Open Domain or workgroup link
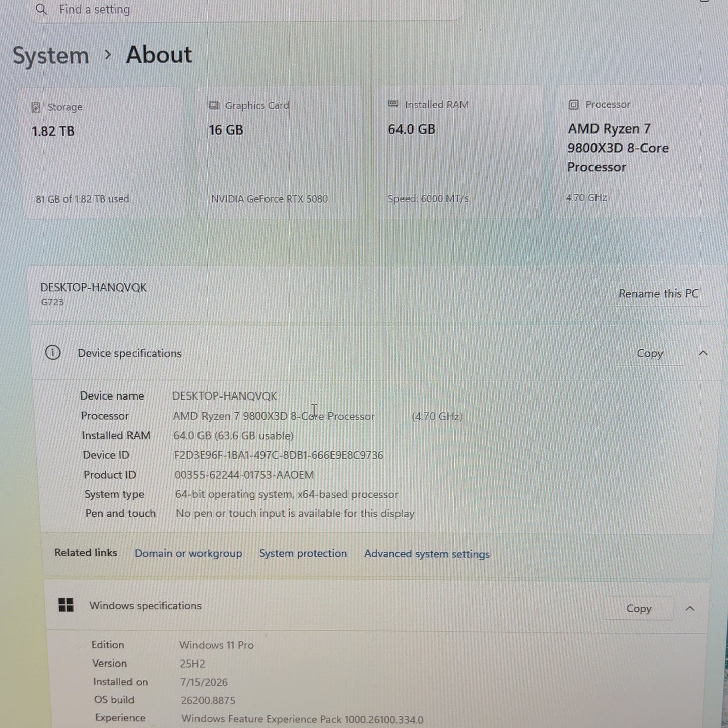 coord(188,553)
